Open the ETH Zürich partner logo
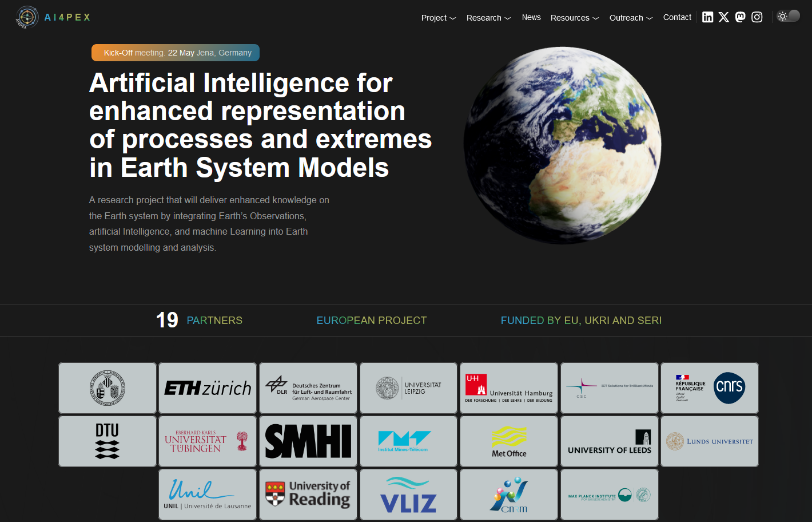 208,388
